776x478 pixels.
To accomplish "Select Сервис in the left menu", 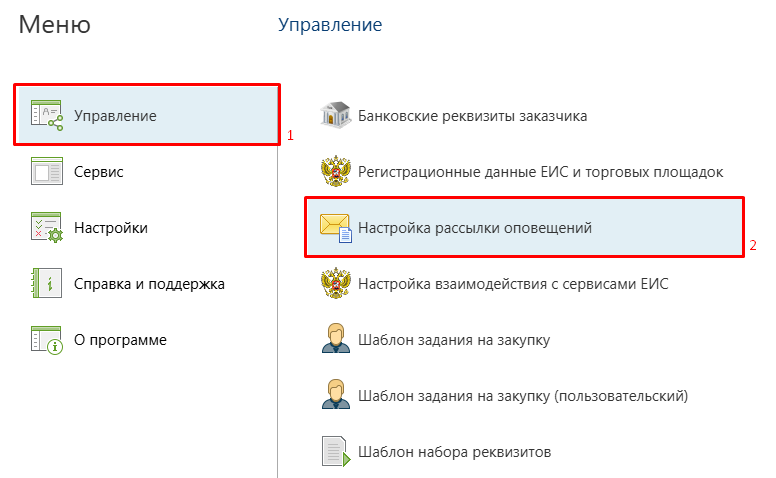I will pos(99,172).
